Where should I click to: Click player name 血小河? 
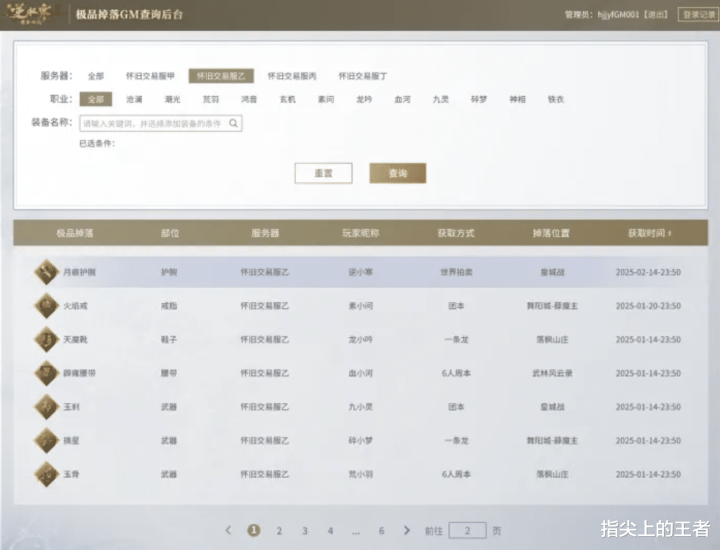coord(360,373)
